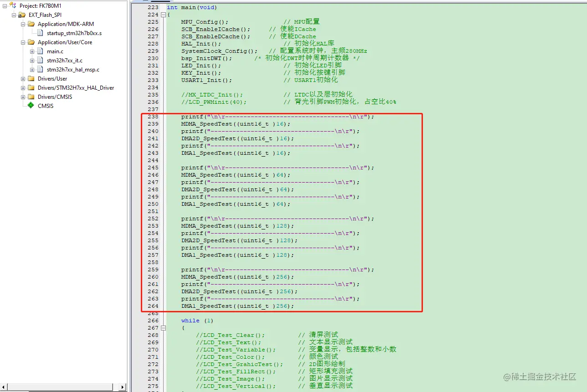587x392 pixels.
Task: Click the "SystemClock_Config();" call
Action: 219,51
